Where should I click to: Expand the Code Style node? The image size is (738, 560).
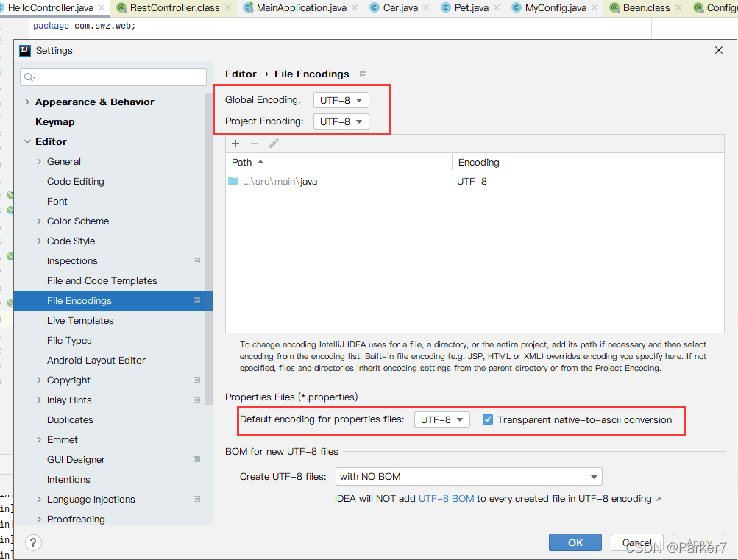tap(39, 241)
